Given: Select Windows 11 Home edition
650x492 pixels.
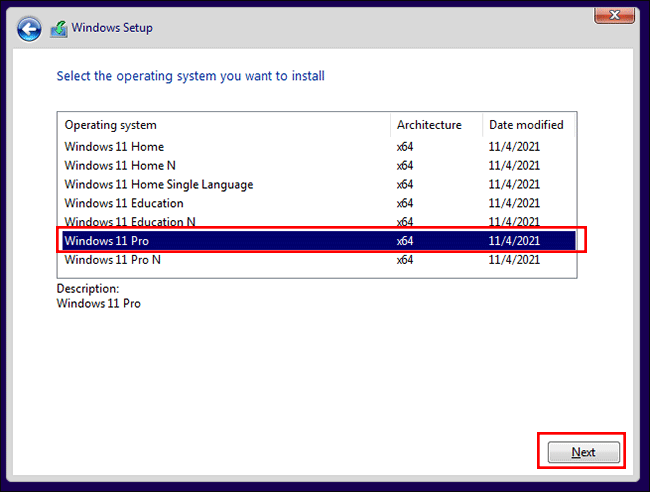Looking at the screenshot, I should click(114, 147).
